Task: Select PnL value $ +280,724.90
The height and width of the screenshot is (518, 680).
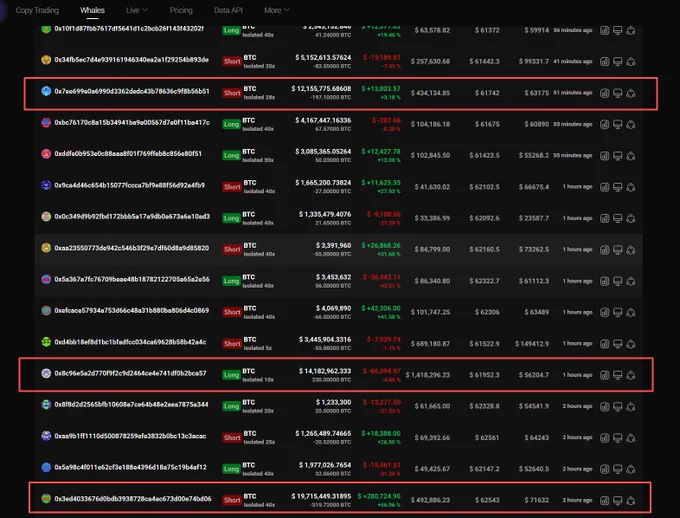Action: (x=379, y=496)
